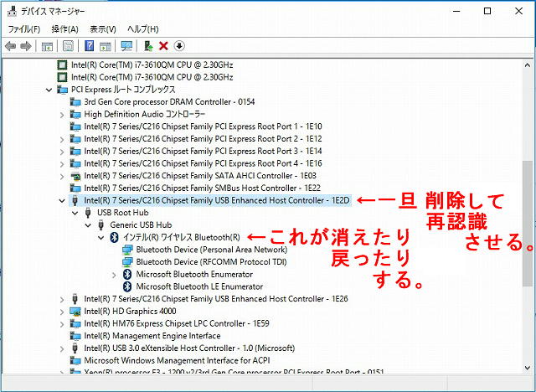Expand HM76 Express Chipset LPC Controller node
This screenshot has height=392, width=536.
62,324
